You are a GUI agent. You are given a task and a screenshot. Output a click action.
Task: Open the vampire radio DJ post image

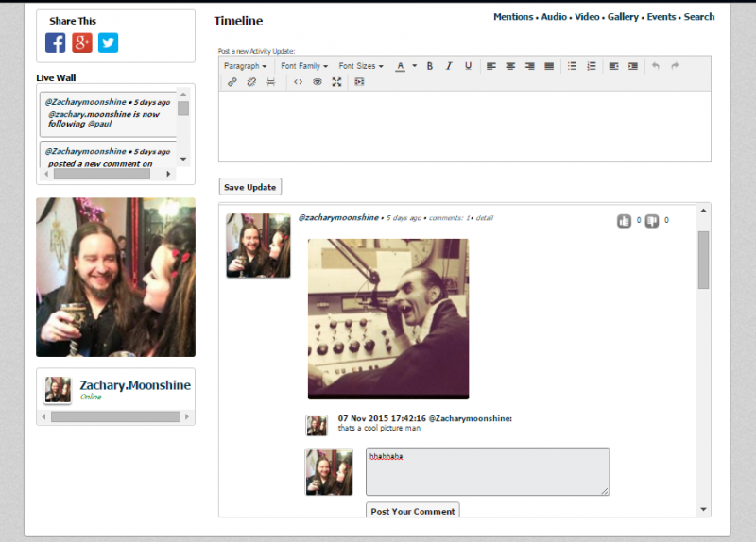click(388, 319)
